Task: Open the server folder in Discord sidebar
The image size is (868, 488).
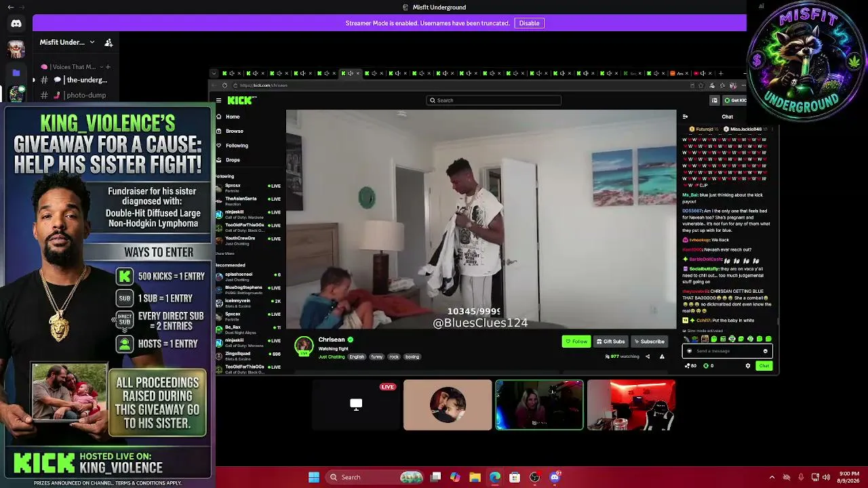Action: (16, 73)
